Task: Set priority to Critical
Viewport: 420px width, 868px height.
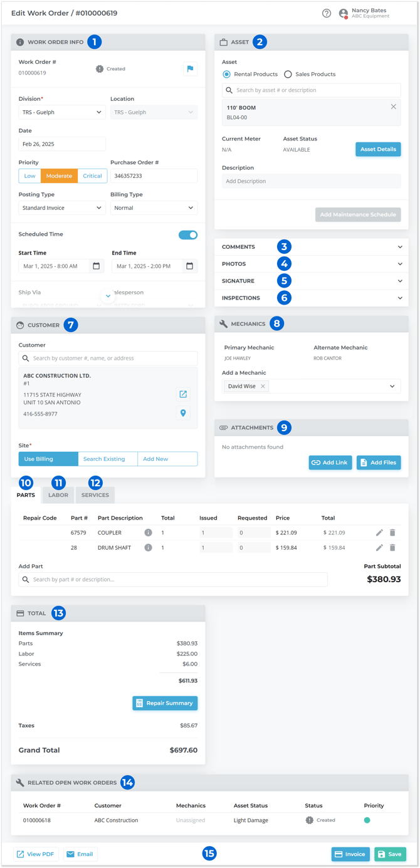Action: point(92,176)
